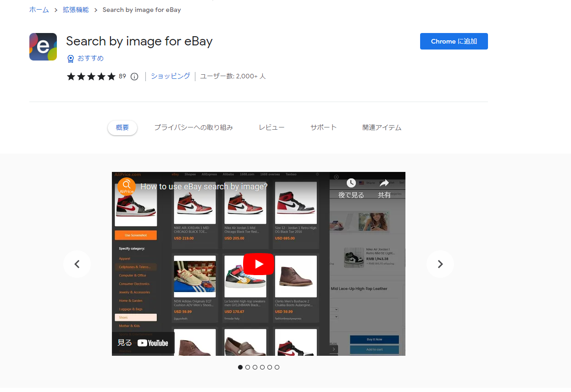Click the 共有 share arrow icon on video
This screenshot has width=571, height=392.
point(384,183)
